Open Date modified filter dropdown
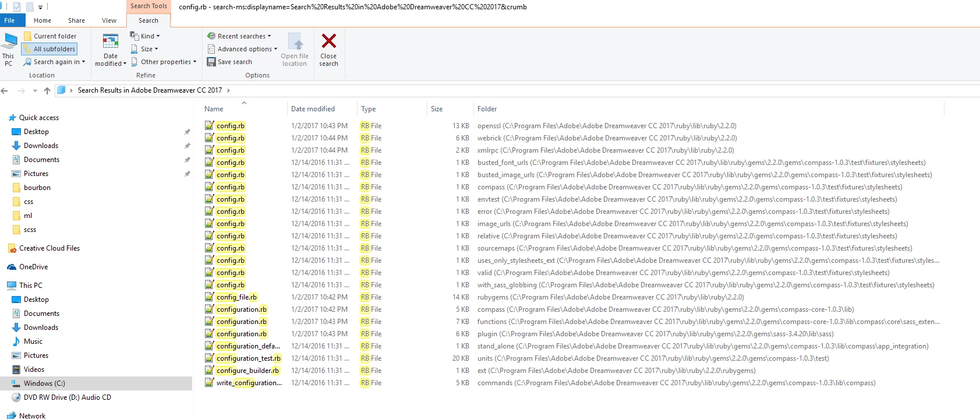This screenshot has width=980, height=419. (x=111, y=50)
